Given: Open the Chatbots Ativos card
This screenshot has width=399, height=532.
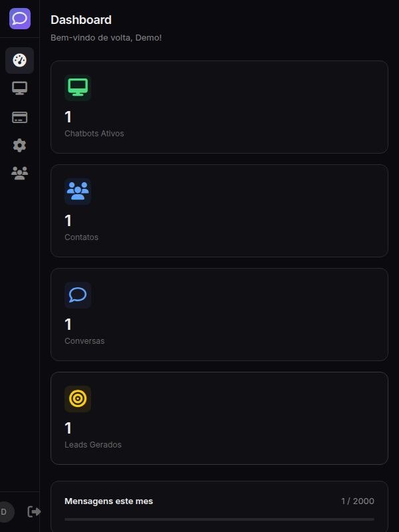Looking at the screenshot, I should pyautogui.click(x=219, y=107).
